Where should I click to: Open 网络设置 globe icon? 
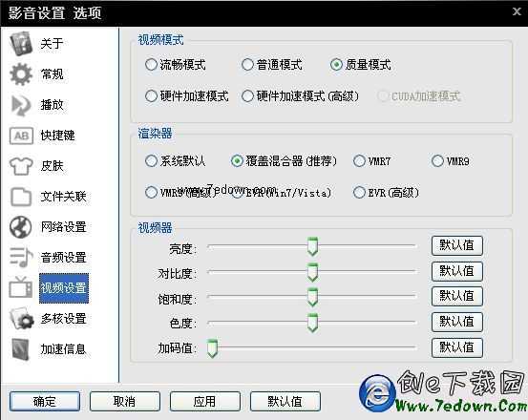tap(21, 227)
